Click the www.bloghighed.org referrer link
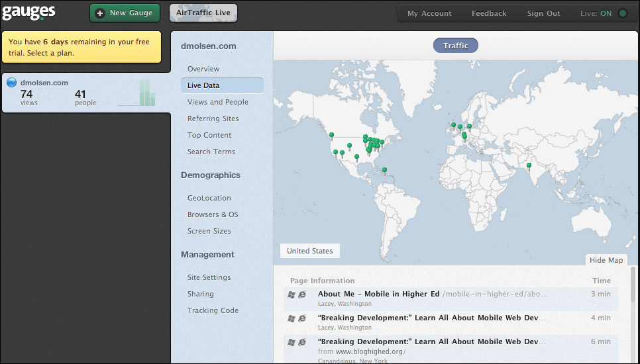Viewport: 640px width, 364px height. pos(370,352)
